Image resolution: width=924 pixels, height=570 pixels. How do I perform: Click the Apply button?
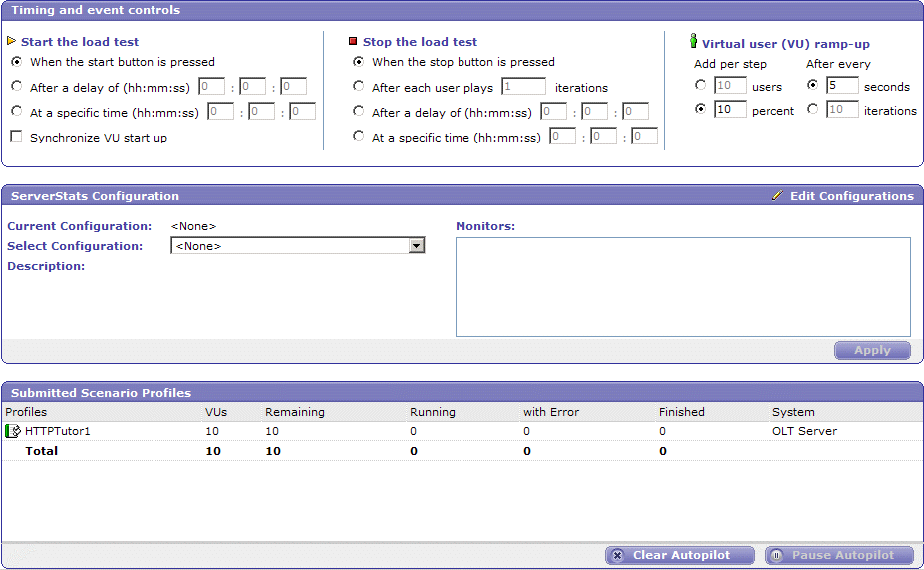pyautogui.click(x=872, y=350)
